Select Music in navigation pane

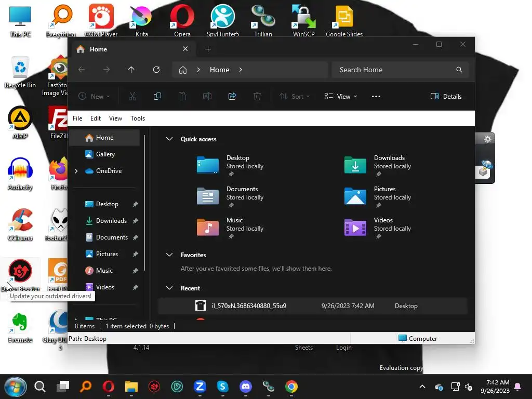tap(104, 270)
